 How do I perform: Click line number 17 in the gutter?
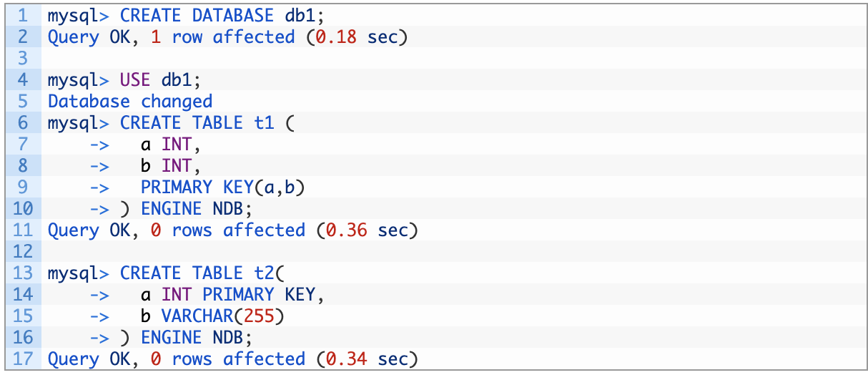(x=23, y=359)
